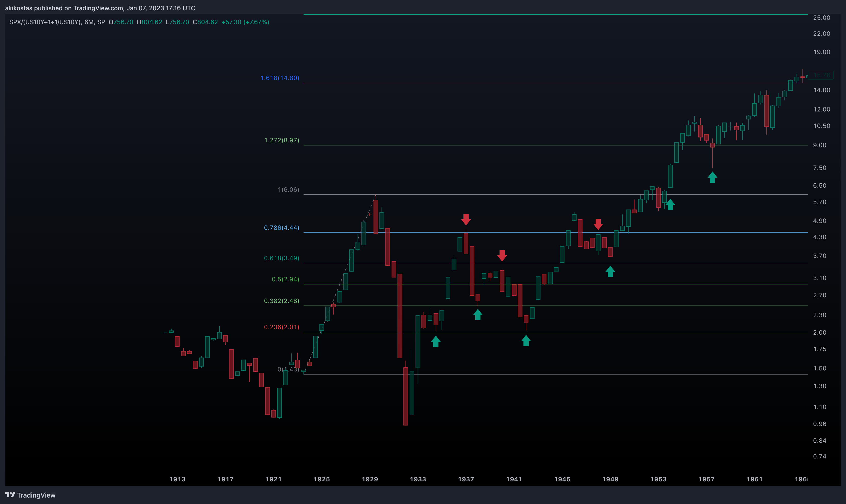
Task: Click the change value +57.30 (+7.67%)
Action: (x=246, y=22)
